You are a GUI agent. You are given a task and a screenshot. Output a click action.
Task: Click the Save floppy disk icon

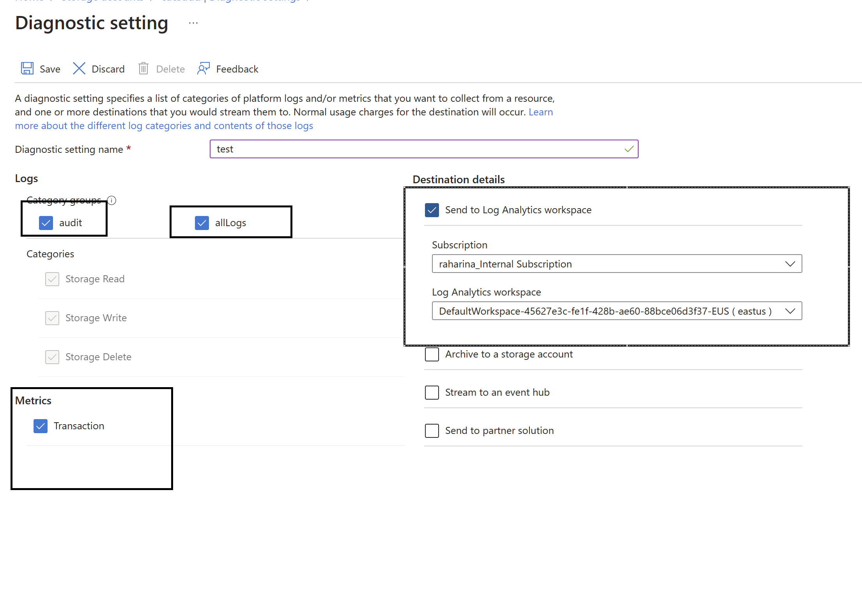(x=27, y=69)
